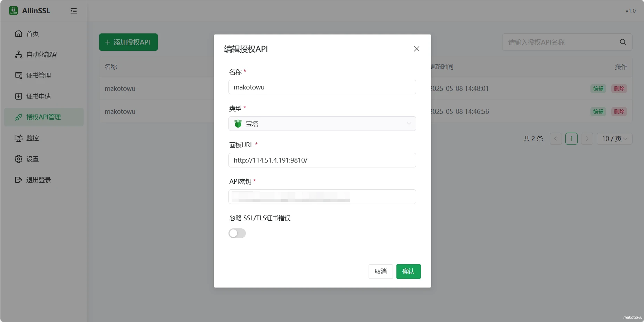Click the 请输入授权API名称 search box
This screenshot has height=322, width=644.
click(x=567, y=42)
